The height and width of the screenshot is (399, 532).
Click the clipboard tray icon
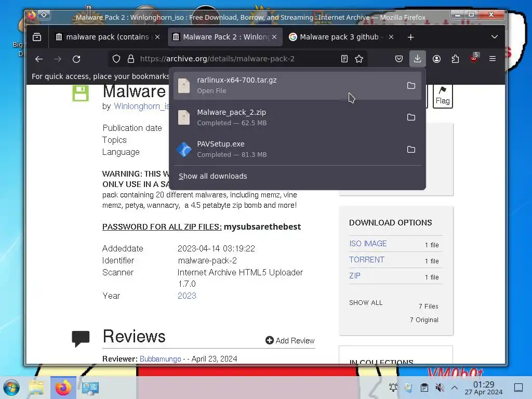pyautogui.click(x=424, y=388)
